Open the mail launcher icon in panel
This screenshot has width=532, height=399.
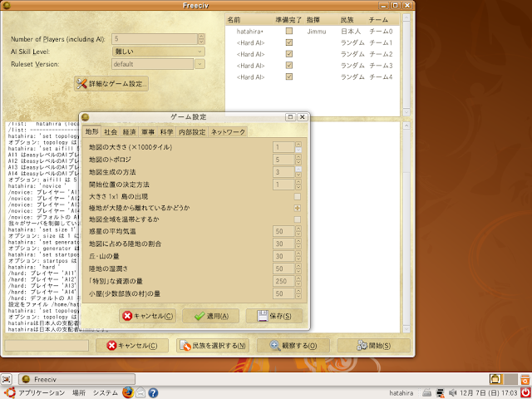click(140, 392)
